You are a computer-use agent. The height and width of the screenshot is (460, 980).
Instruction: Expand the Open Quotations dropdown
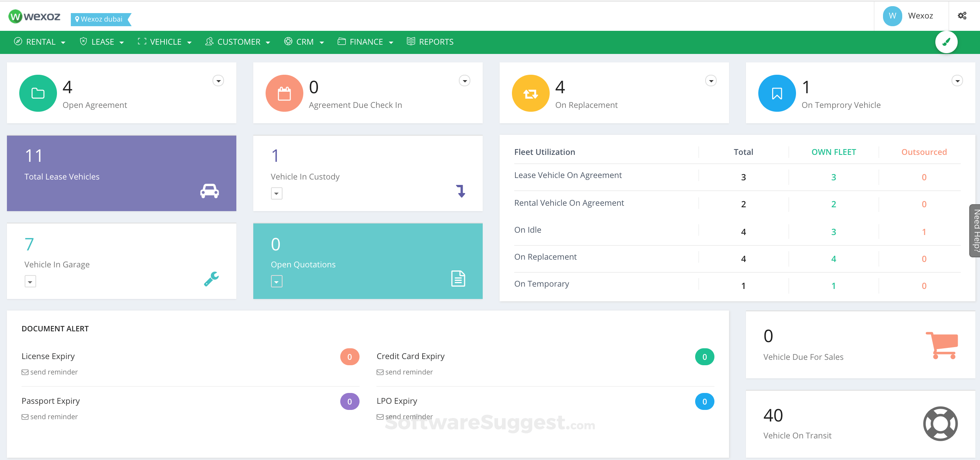tap(276, 281)
